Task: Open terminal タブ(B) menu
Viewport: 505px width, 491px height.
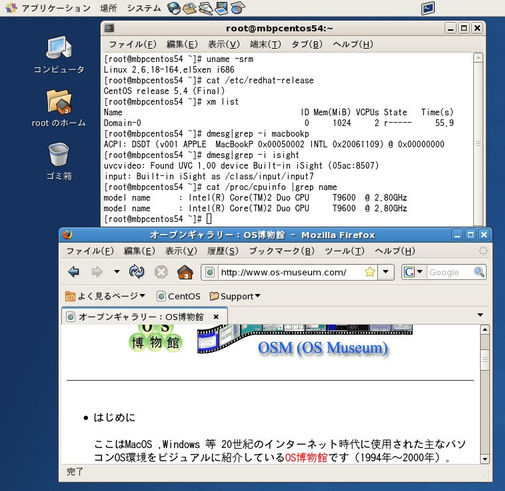Action: coord(307,44)
